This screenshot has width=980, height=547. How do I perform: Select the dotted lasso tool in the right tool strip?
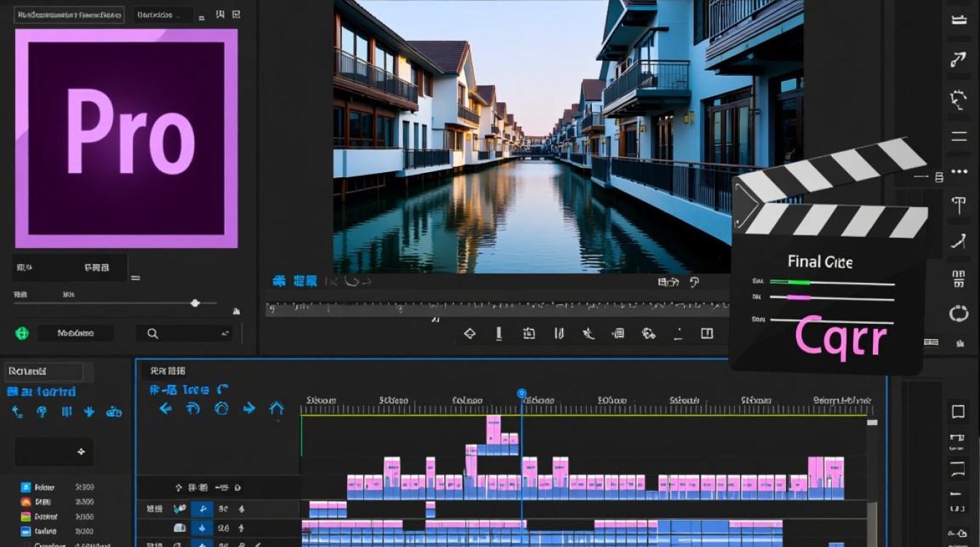click(x=958, y=98)
